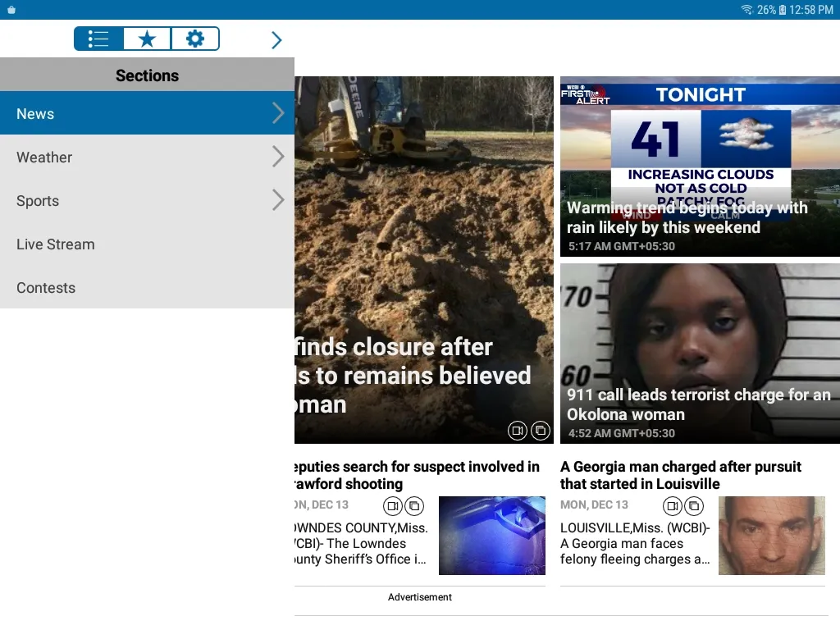This screenshot has height=630, width=840.
Task: Open the Sports section
Action: tap(147, 200)
